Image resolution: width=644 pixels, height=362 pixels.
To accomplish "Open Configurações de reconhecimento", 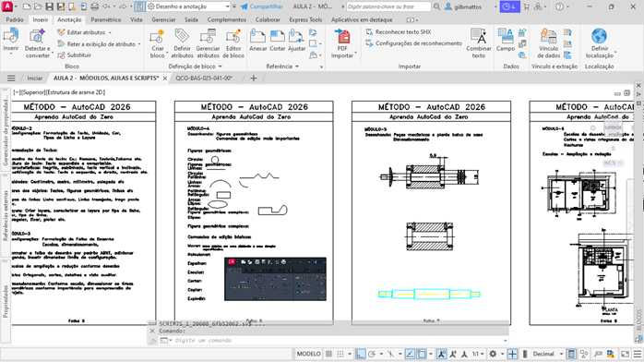I will tap(413, 43).
